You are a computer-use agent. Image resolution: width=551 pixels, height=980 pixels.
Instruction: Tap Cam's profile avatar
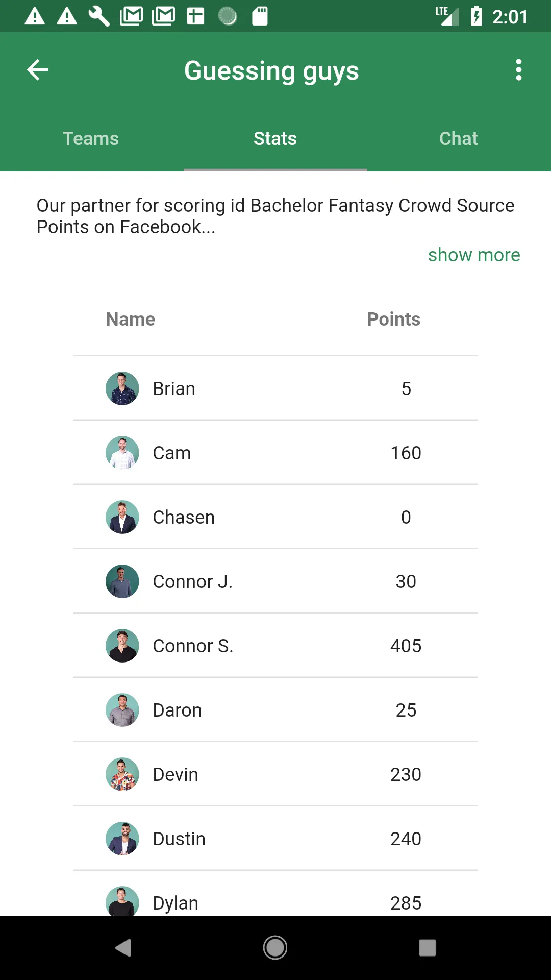[x=122, y=453]
